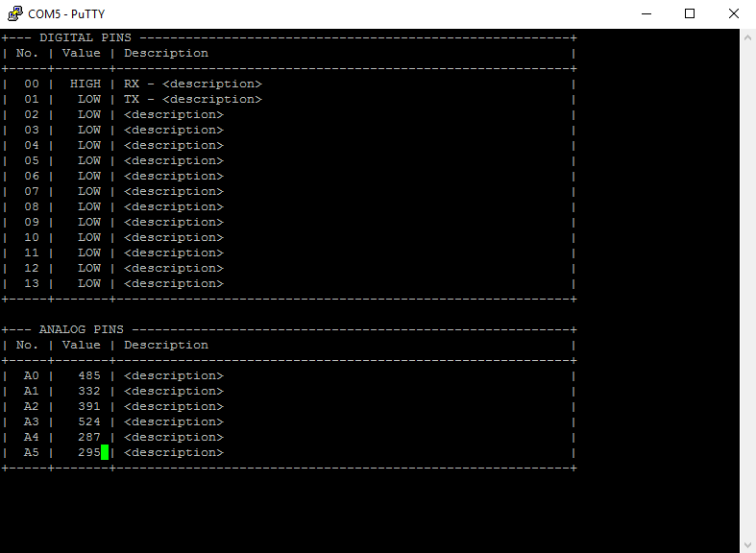The width and height of the screenshot is (756, 553).
Task: Click the TX - <description> text
Action: click(193, 99)
